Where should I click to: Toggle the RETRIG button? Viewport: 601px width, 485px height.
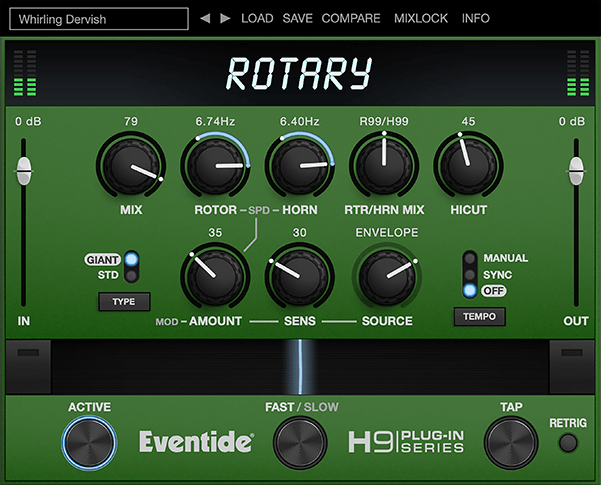tap(568, 443)
